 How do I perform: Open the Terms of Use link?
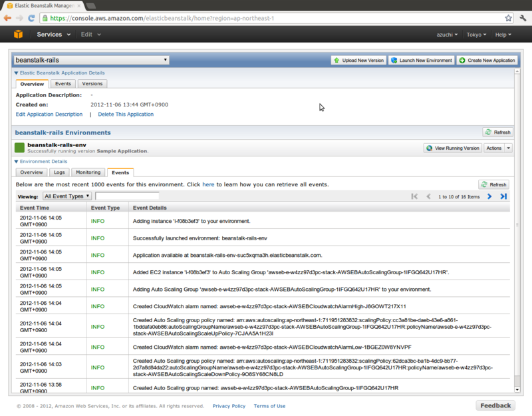269,406
